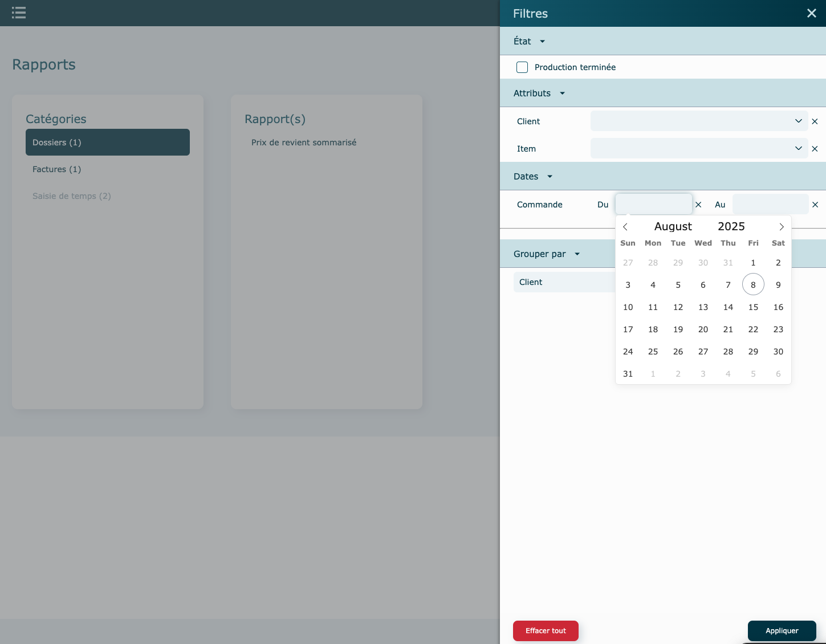Collapse the État section

pyautogui.click(x=542, y=42)
